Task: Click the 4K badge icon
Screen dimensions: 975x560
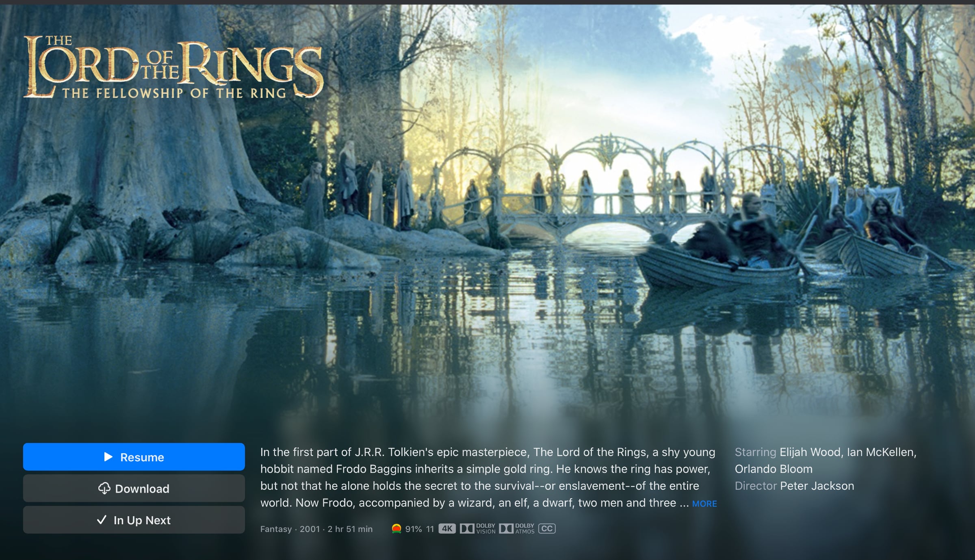Action: [x=447, y=529]
